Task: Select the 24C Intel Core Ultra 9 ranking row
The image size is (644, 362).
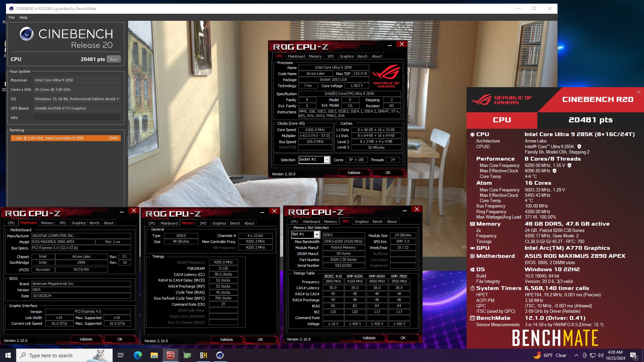Action: [65, 138]
